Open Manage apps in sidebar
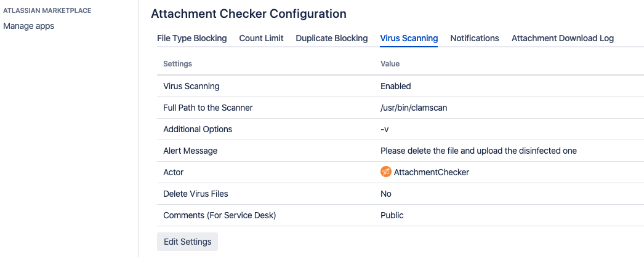Screen dimensions: 644x257 tap(28, 26)
